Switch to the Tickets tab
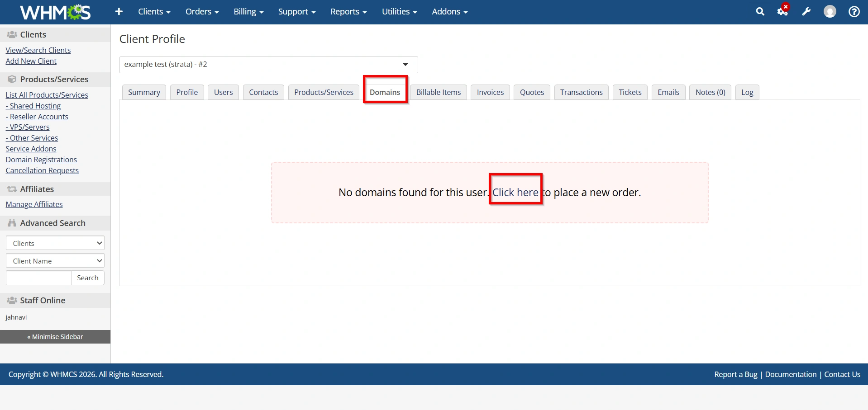 pos(630,92)
